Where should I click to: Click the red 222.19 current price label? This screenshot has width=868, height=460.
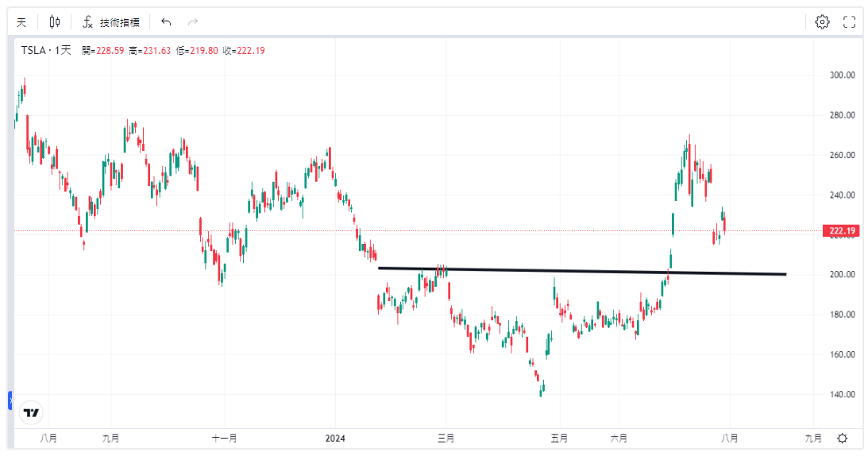coord(841,231)
